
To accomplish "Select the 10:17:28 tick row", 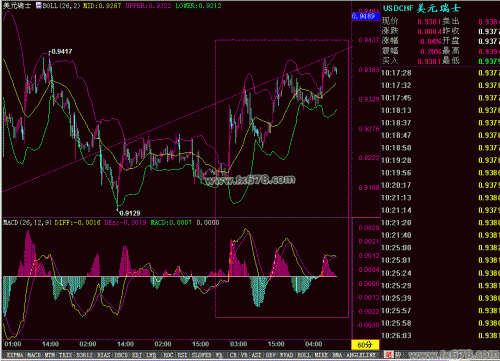I will point(440,73).
